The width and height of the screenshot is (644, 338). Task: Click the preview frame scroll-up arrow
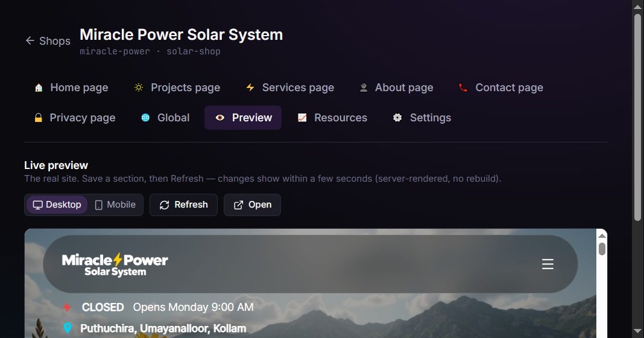click(602, 235)
